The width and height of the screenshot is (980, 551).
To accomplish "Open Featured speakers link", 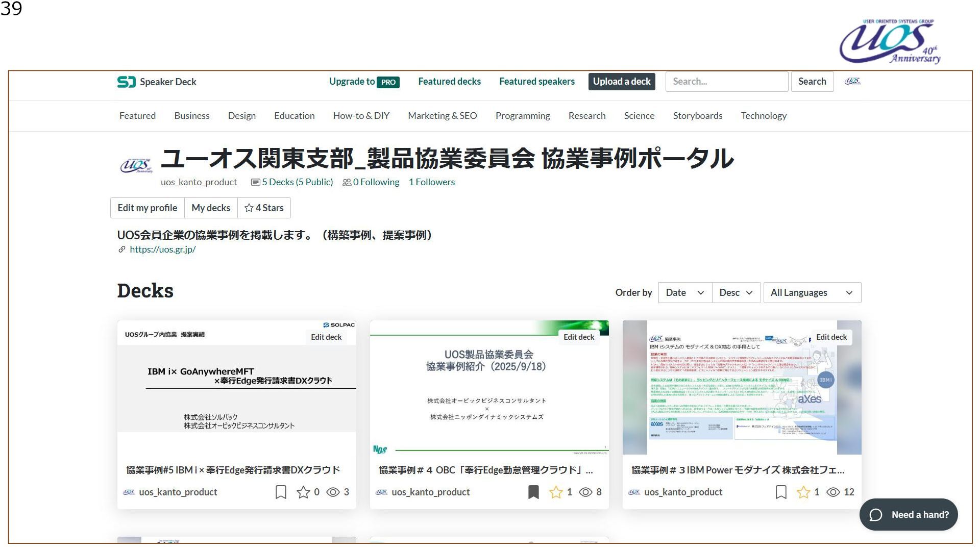I will click(x=537, y=82).
